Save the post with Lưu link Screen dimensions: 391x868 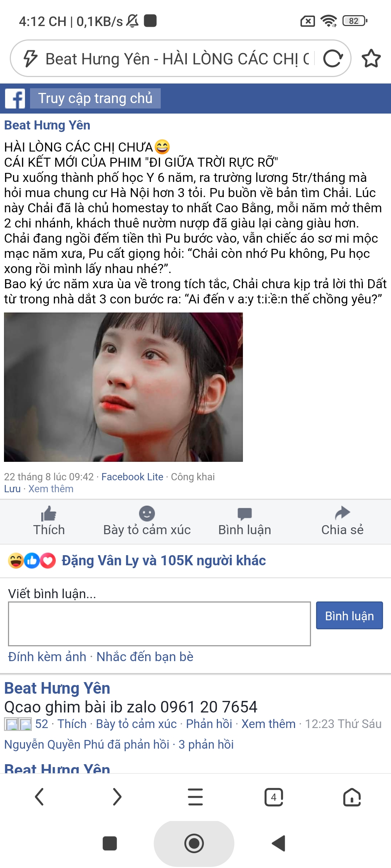point(12,489)
